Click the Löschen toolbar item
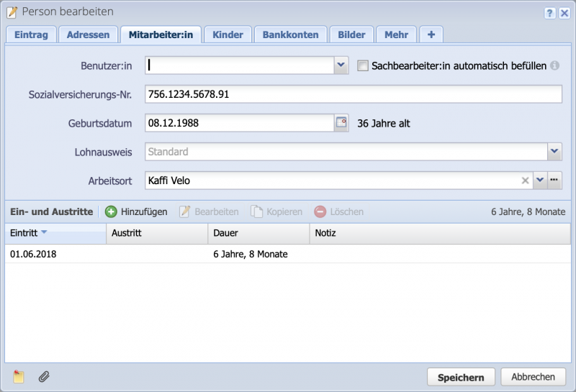Viewport: 576px width, 392px height. pos(338,211)
